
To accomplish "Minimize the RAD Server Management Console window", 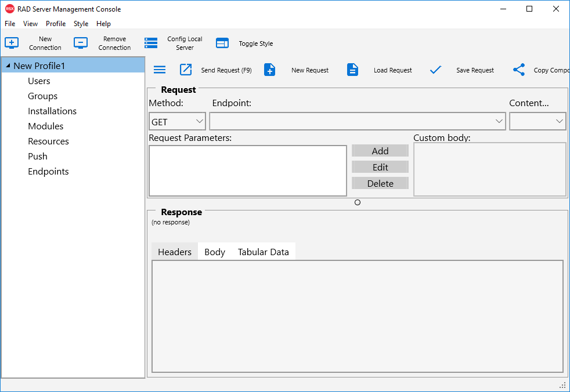I will (x=503, y=9).
